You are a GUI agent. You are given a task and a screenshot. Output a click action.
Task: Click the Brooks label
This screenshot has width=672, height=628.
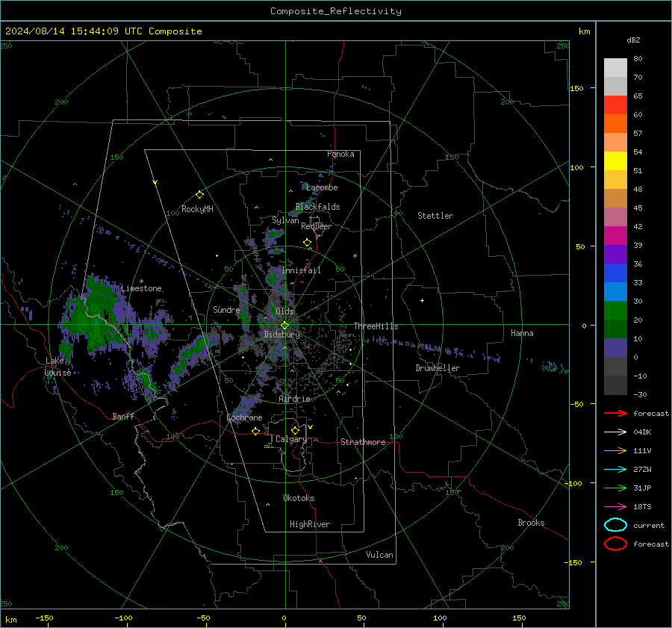(x=531, y=523)
